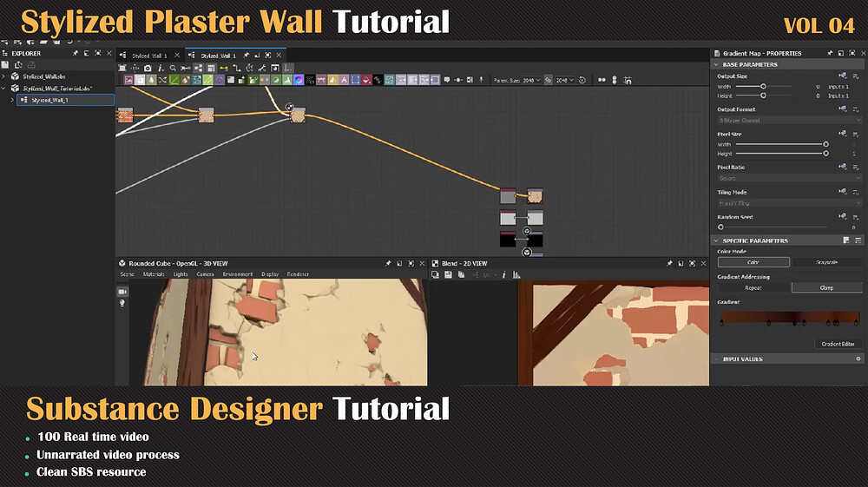Show the histogram in the 2D view
868x487 pixels.
(x=516, y=275)
